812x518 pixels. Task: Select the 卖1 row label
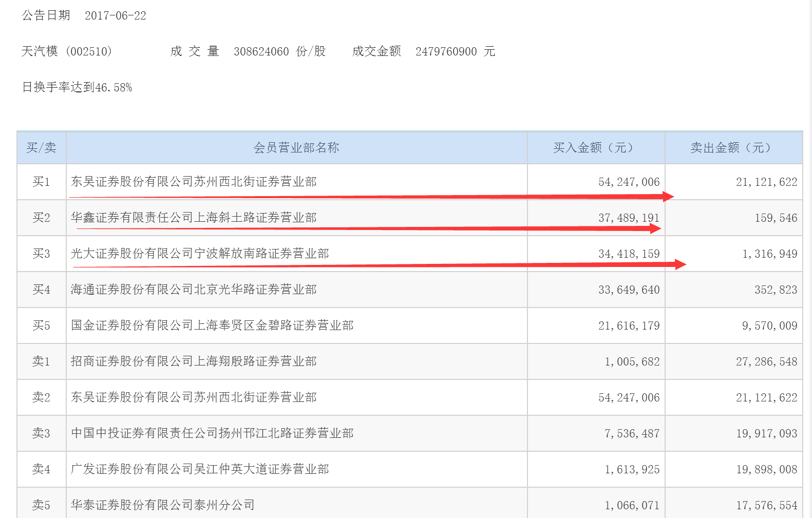(x=41, y=361)
